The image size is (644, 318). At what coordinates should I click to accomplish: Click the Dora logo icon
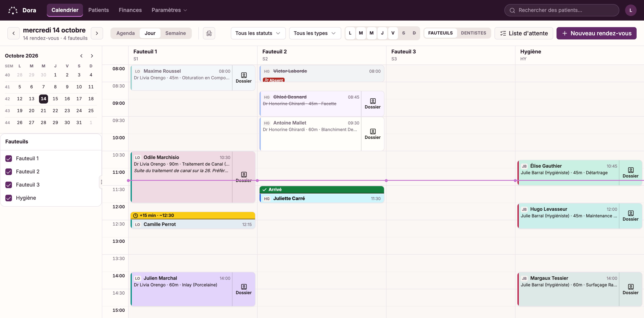click(x=13, y=10)
